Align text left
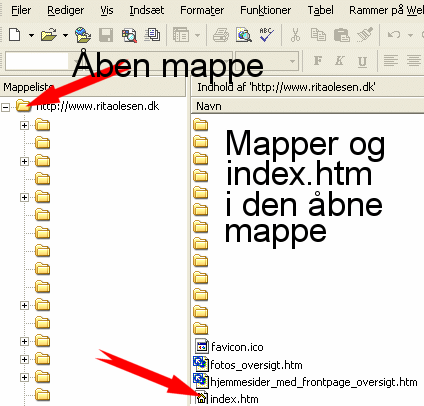The width and height of the screenshot is (424, 406). (391, 61)
